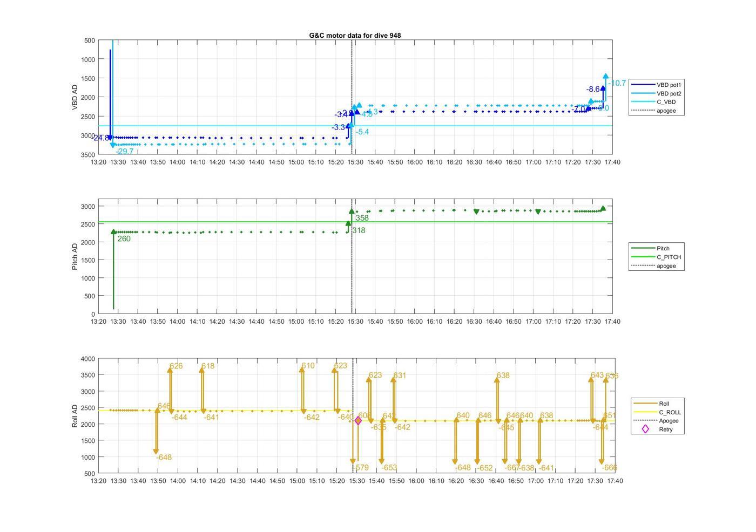
Task: Click the -666 annotation on Roll plot
Action: pos(609,468)
